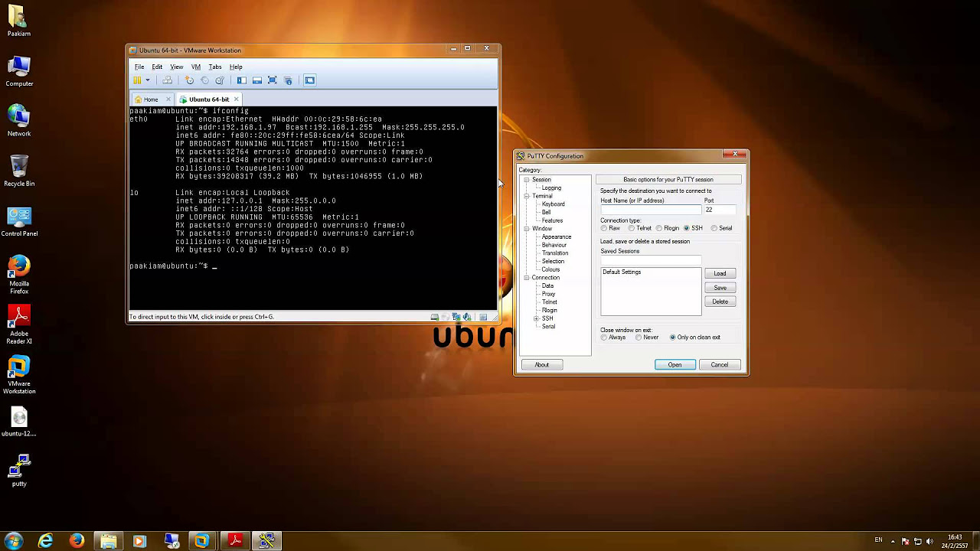This screenshot has width=980, height=551.
Task: Select Behaviour category in PuTTY tree
Action: [x=554, y=245]
